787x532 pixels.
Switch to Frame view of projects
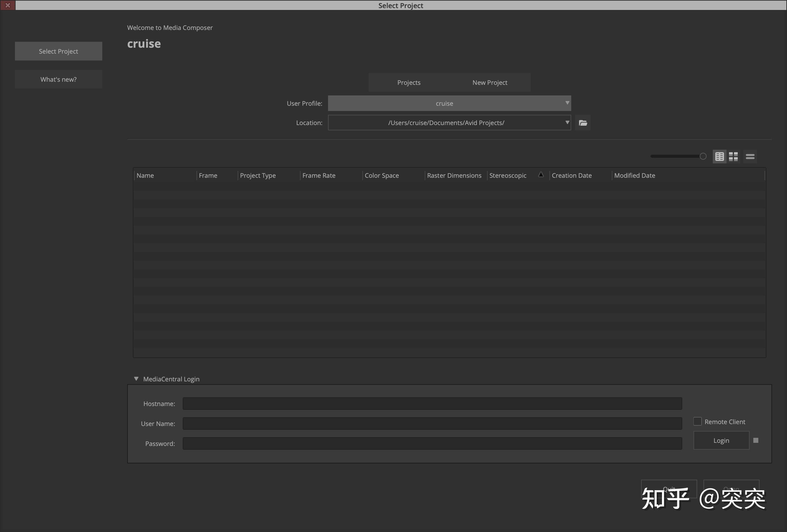733,156
